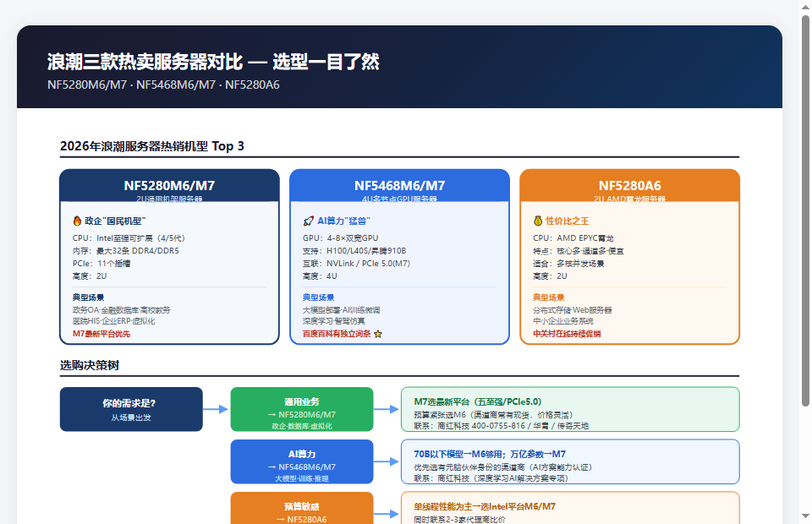Select the NF5468M6/M7 card header
The image size is (812, 524).
399,186
